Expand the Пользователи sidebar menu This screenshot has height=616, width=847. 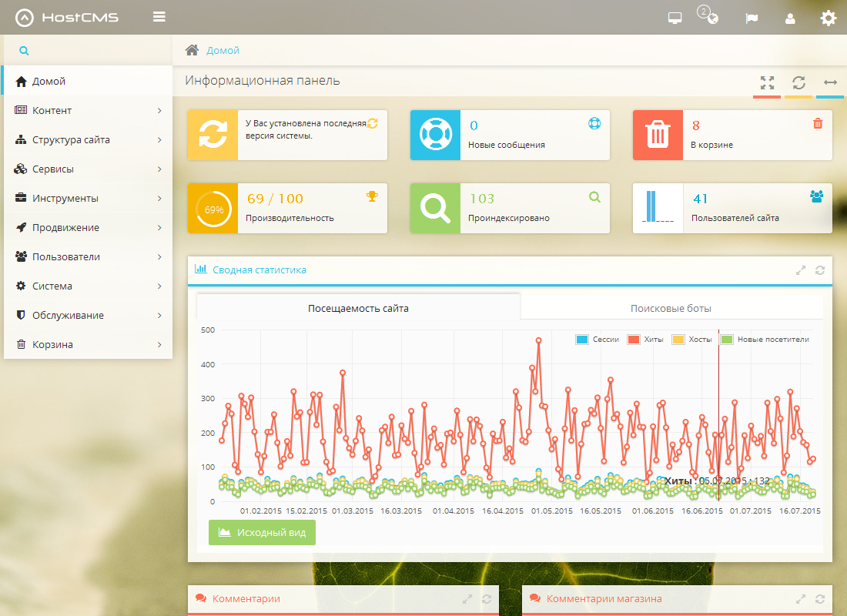[x=86, y=256]
